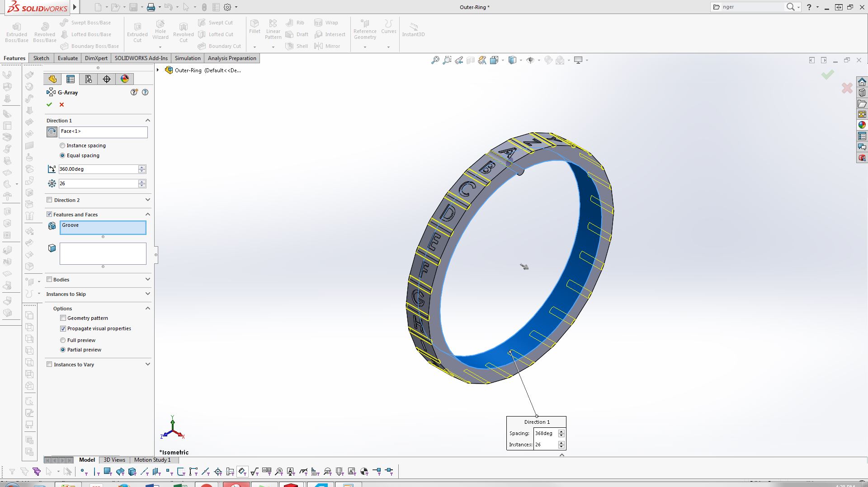Increment the callout Instances value stepper
The width and height of the screenshot is (868, 487).
[x=561, y=443]
